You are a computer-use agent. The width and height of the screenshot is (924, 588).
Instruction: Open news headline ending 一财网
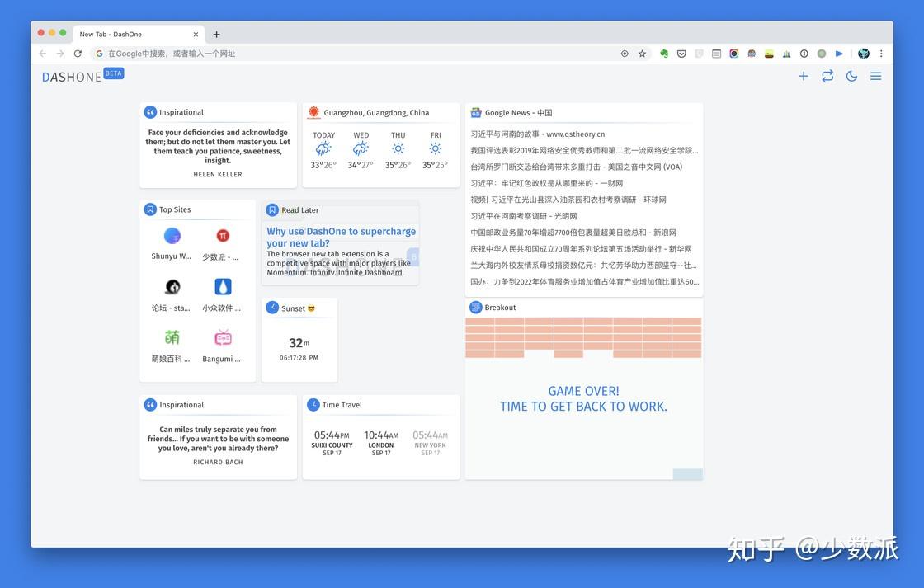click(546, 183)
